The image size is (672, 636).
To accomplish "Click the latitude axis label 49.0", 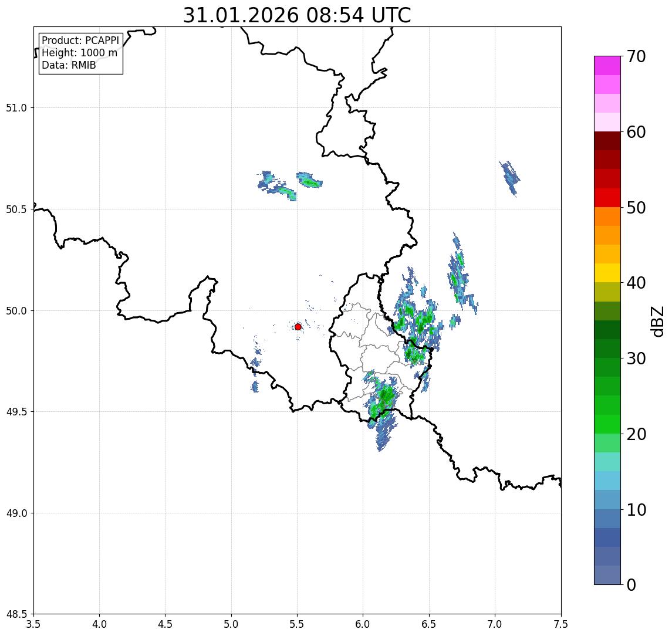I will point(16,513).
